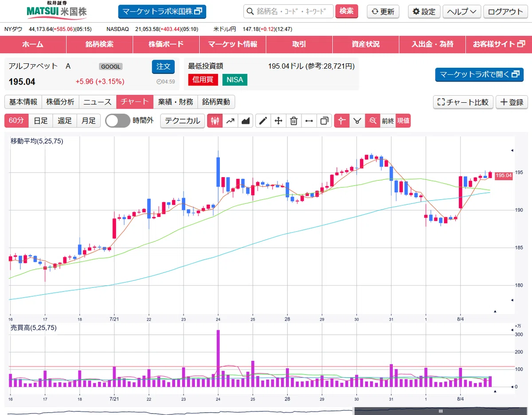Grab the chart range navigator handle at bottom

click(x=441, y=411)
